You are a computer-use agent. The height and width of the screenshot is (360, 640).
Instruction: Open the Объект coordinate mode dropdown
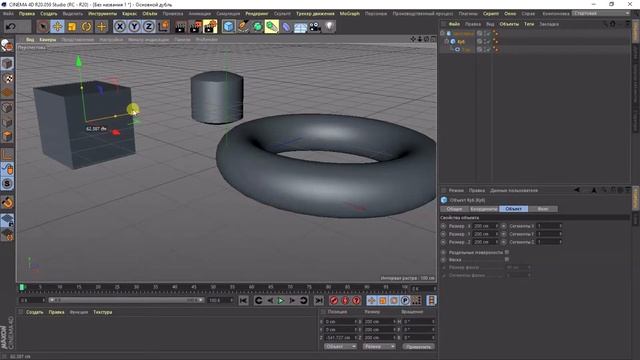click(x=340, y=347)
